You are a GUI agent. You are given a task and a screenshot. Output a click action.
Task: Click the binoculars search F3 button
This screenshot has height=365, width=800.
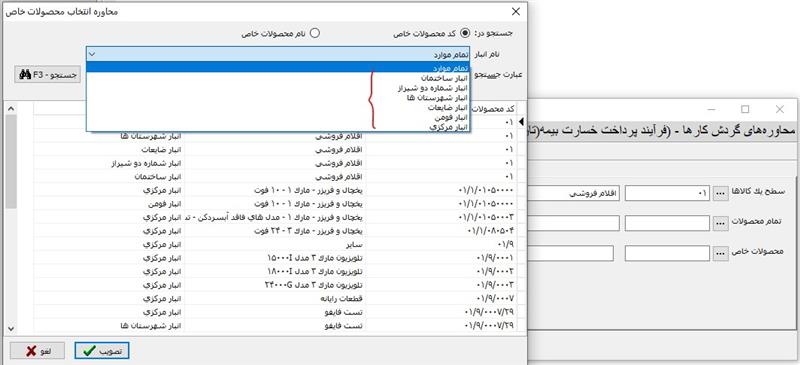pos(48,75)
